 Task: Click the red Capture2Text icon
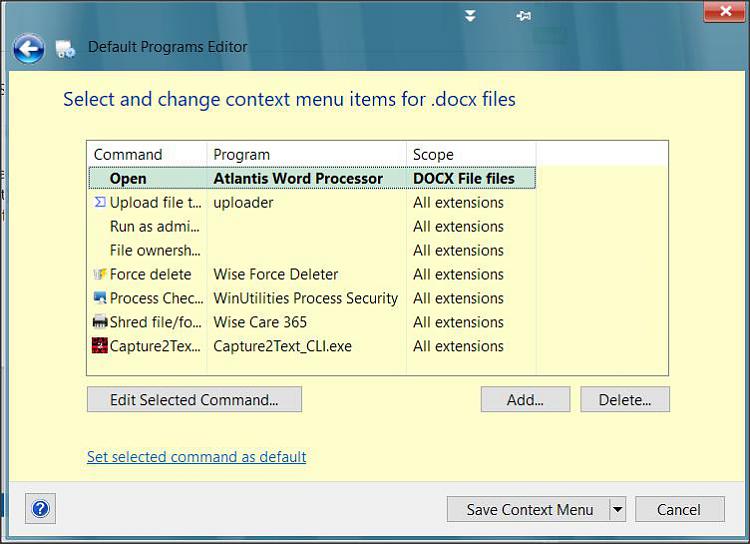click(99, 345)
